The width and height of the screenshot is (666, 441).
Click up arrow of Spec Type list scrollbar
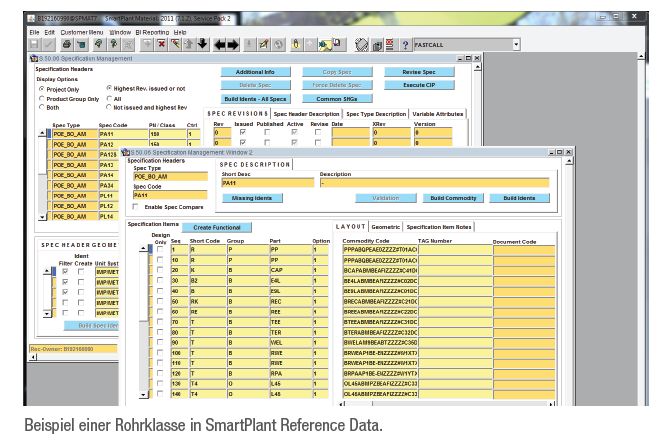[x=42, y=133]
